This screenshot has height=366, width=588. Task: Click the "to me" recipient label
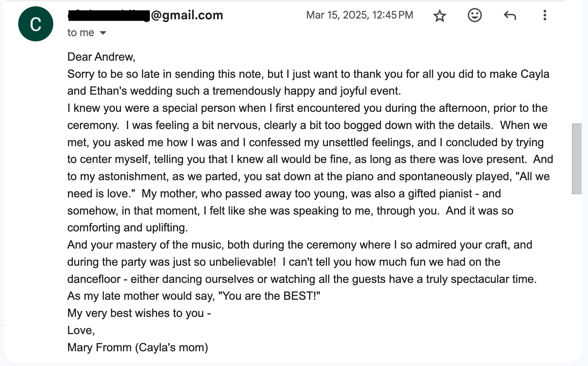[81, 33]
